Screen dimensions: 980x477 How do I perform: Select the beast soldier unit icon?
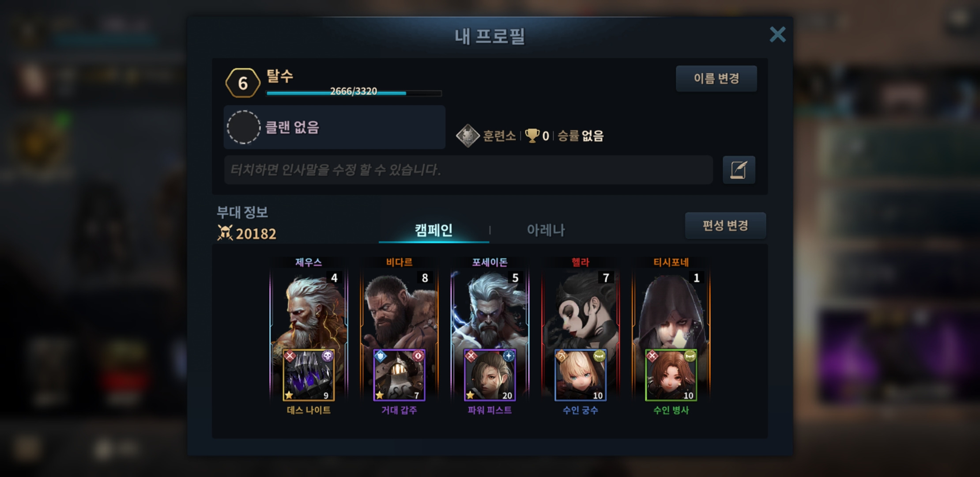671,375
